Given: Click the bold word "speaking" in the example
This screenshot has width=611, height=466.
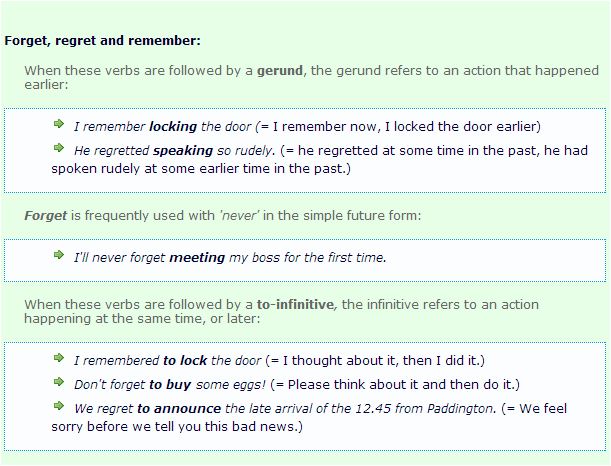Looking at the screenshot, I should [182, 151].
